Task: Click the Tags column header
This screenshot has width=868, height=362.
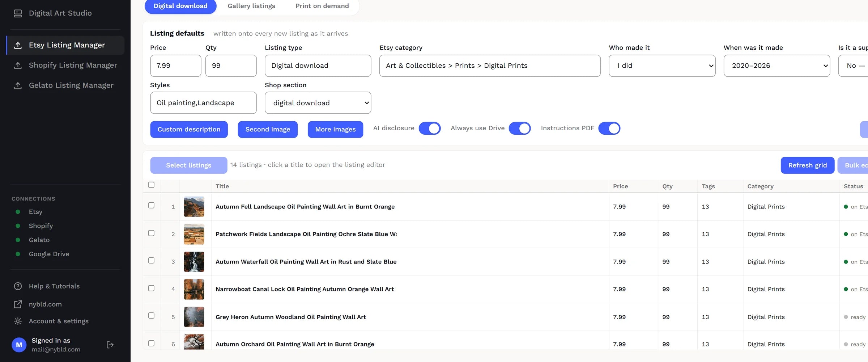Action: pyautogui.click(x=708, y=186)
